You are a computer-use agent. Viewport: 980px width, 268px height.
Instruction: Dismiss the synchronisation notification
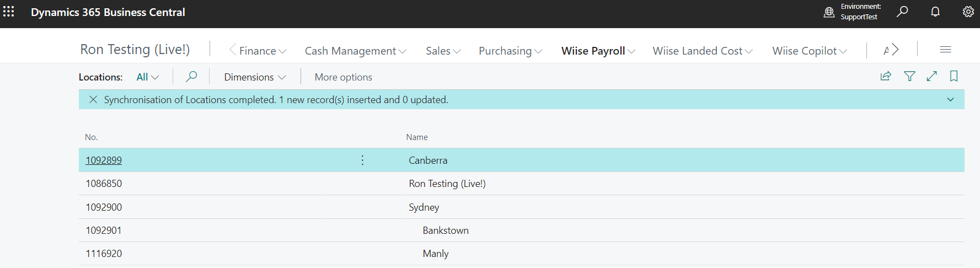(x=93, y=99)
